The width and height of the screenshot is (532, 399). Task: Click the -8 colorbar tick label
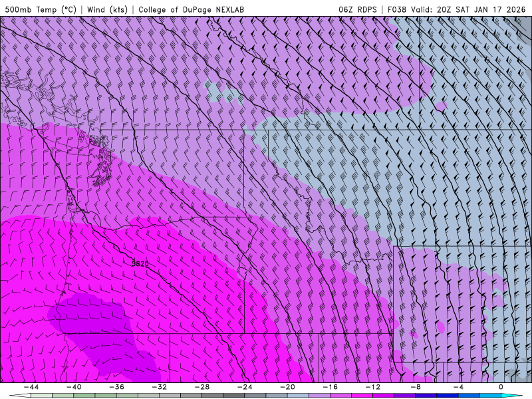pyautogui.click(x=416, y=387)
